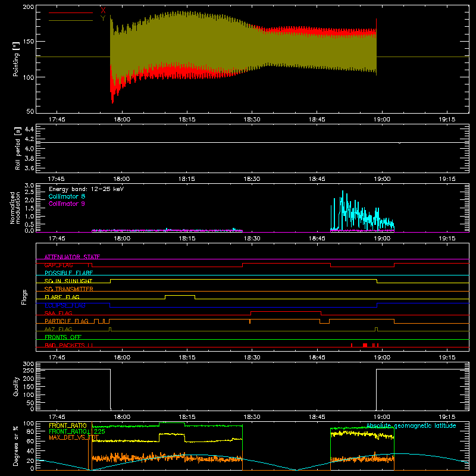Click the "Y" legend label
Screen dimensions: 476x476
(103, 18)
